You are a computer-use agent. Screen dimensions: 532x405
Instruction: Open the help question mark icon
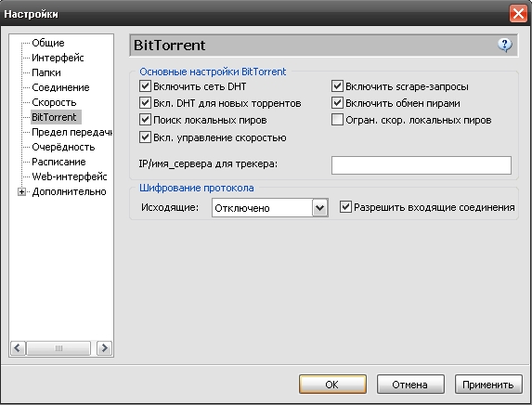click(505, 45)
